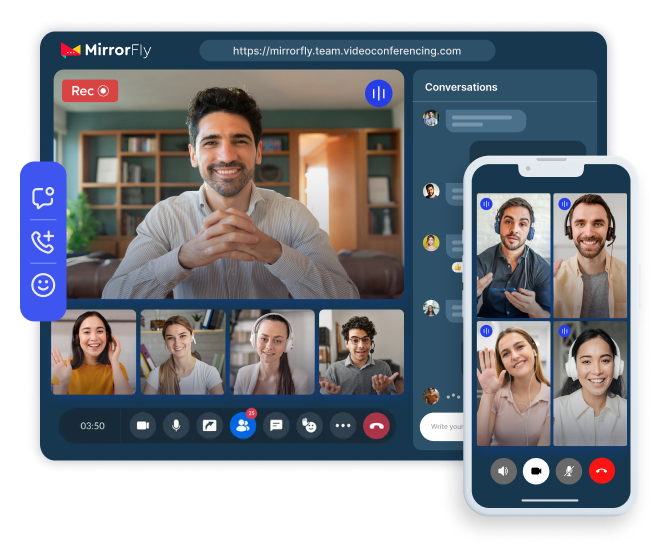Start screen sharing from the call toolbar
658x548 pixels.
[x=209, y=426]
